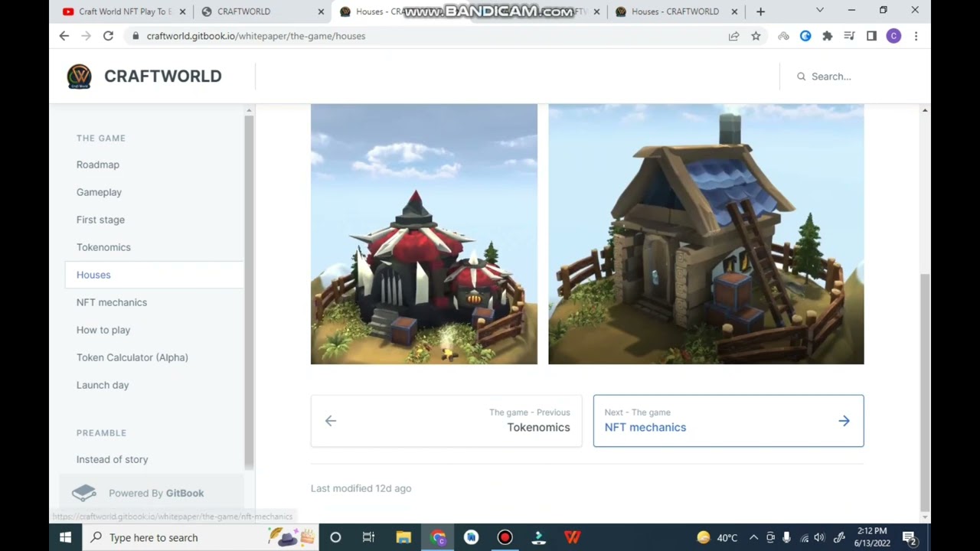
Task: Open NFT mechanics in the sidebar
Action: (x=112, y=302)
